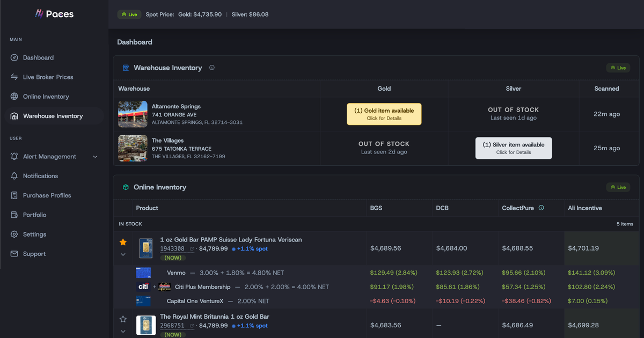Click the Live Broker Prices arrows icon
Screen dimensions: 644x338
click(14, 77)
